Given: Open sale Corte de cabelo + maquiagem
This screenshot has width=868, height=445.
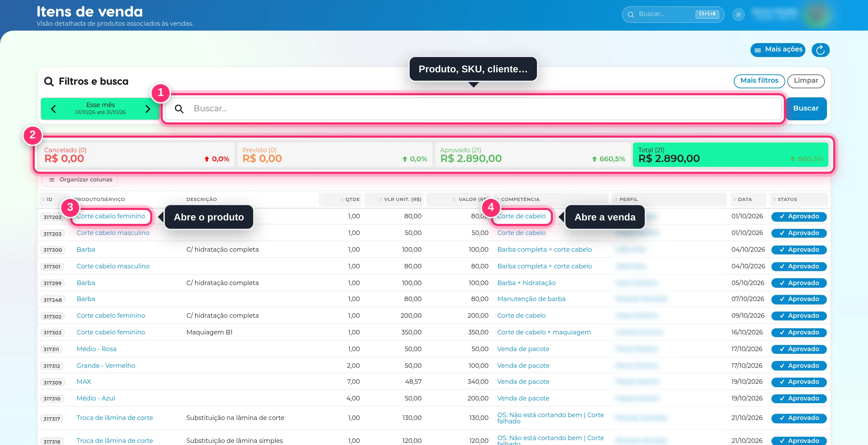Looking at the screenshot, I should click(x=544, y=332).
